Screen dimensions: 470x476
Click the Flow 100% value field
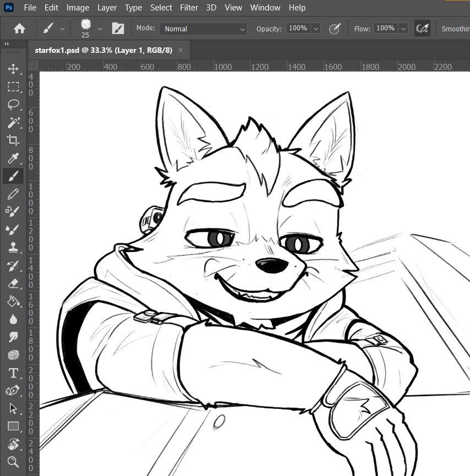point(386,28)
